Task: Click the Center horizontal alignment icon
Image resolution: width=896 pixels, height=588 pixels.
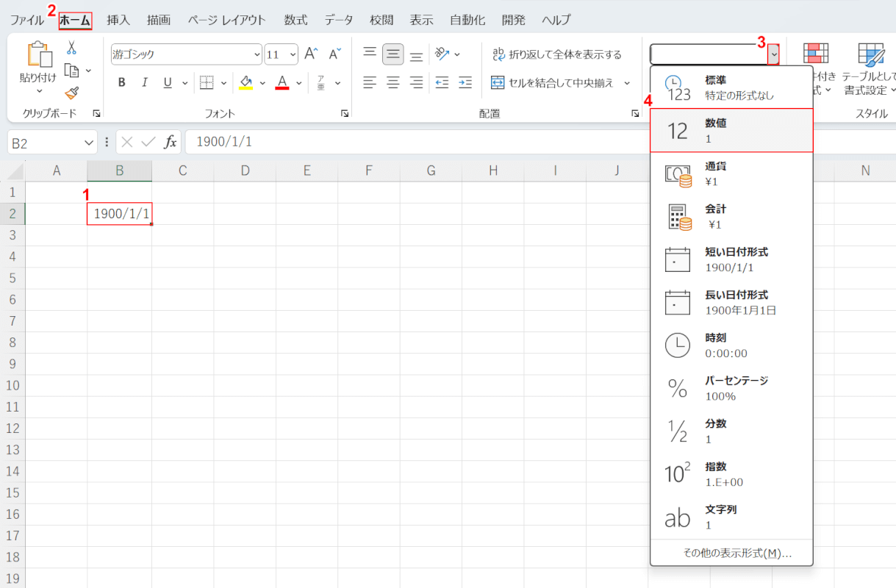Action: (393, 82)
